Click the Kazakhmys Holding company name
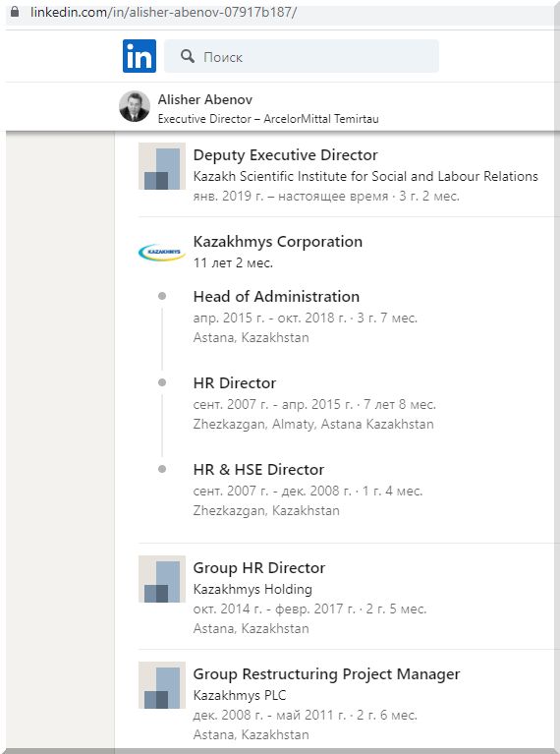The image size is (560, 754). [252, 589]
